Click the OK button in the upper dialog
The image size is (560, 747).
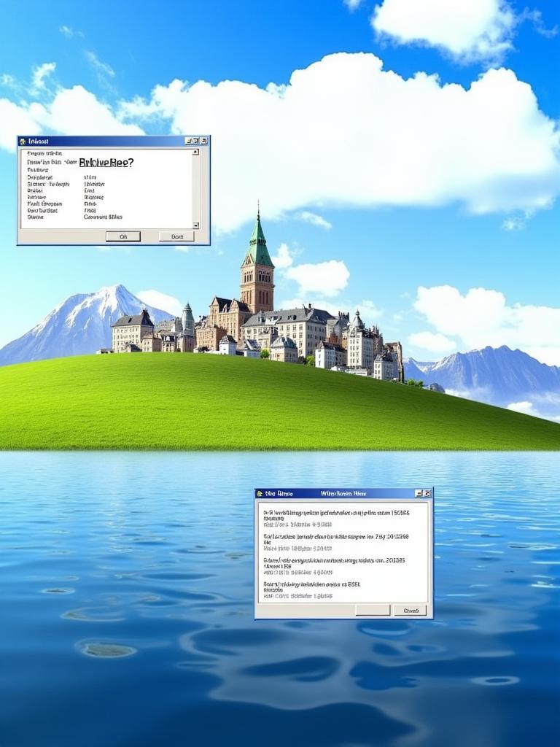coord(122,236)
